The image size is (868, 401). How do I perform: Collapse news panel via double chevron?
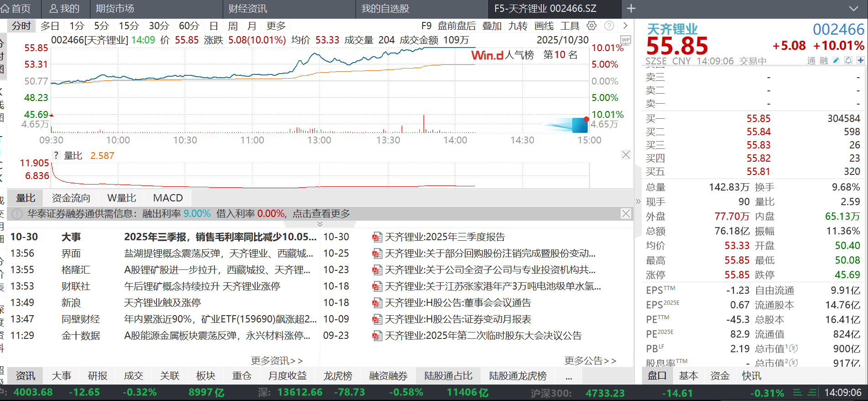point(320,224)
